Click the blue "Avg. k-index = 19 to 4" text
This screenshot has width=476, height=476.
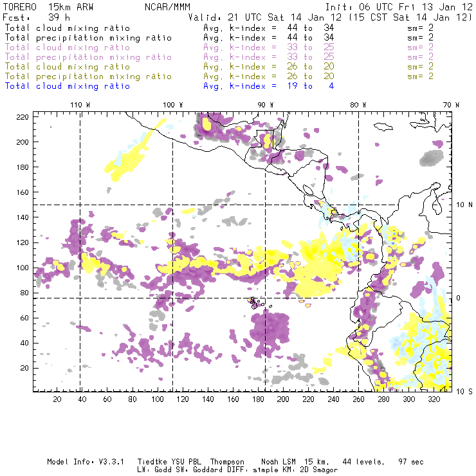pyautogui.click(x=269, y=86)
